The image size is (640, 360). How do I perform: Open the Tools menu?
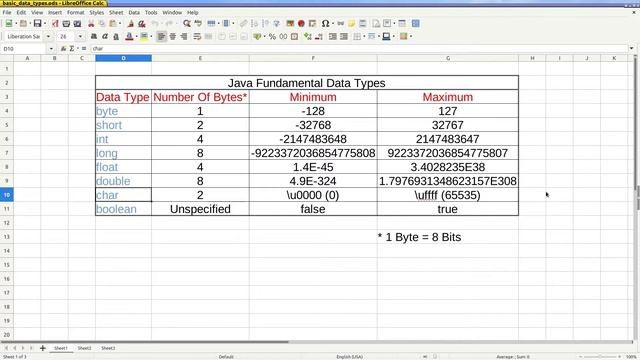[151, 13]
